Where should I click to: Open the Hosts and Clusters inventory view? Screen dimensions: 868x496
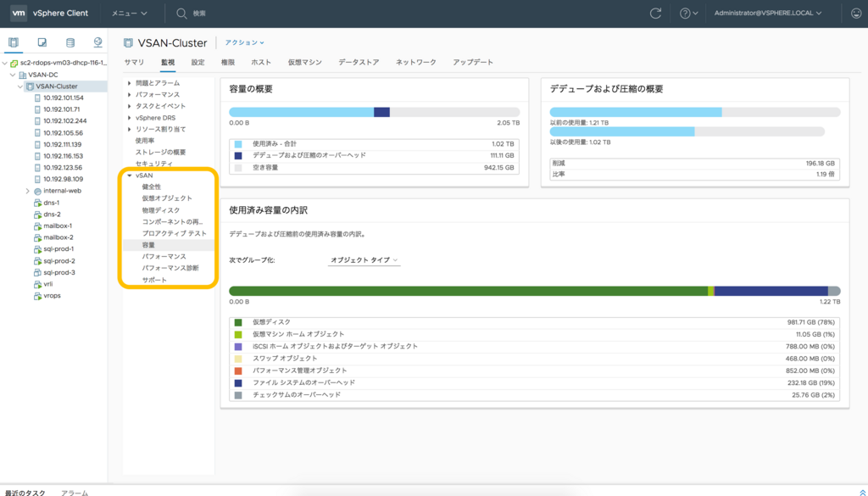pos(14,42)
